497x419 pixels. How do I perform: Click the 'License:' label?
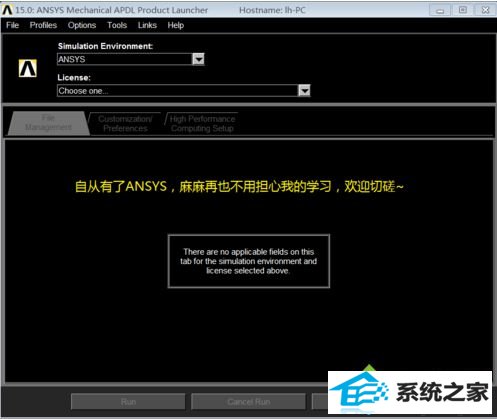[74, 78]
